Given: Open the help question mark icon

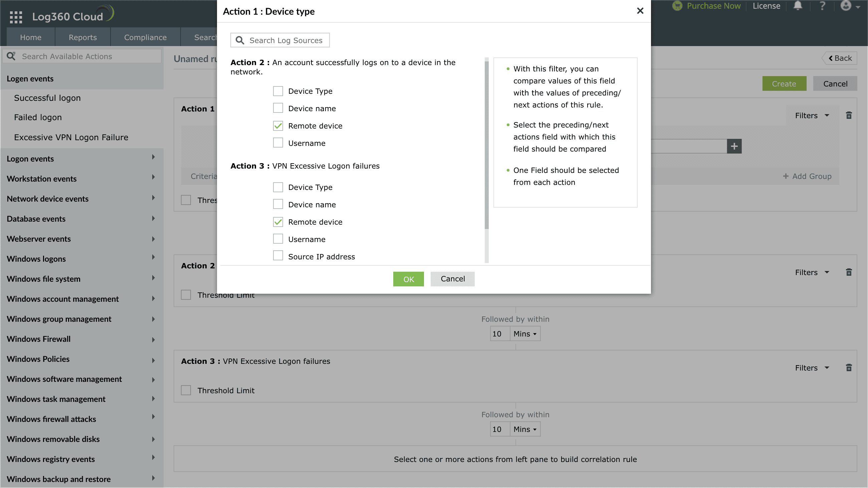Looking at the screenshot, I should (x=823, y=6).
